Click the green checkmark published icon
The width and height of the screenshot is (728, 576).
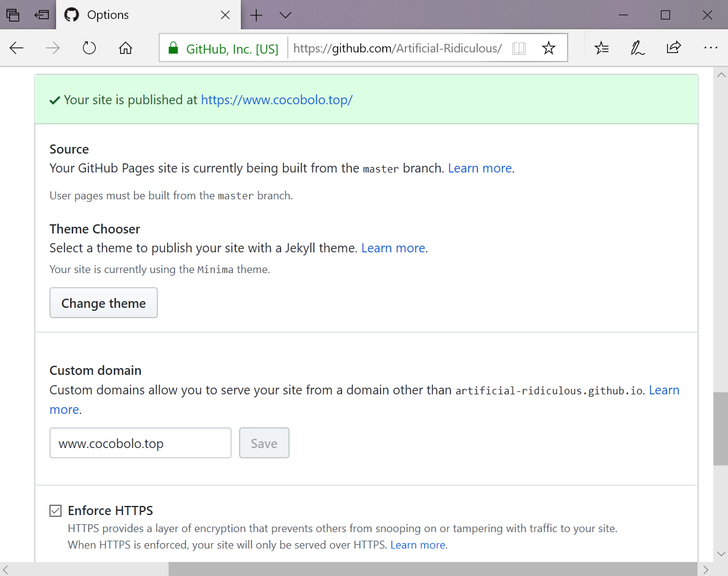tap(55, 100)
